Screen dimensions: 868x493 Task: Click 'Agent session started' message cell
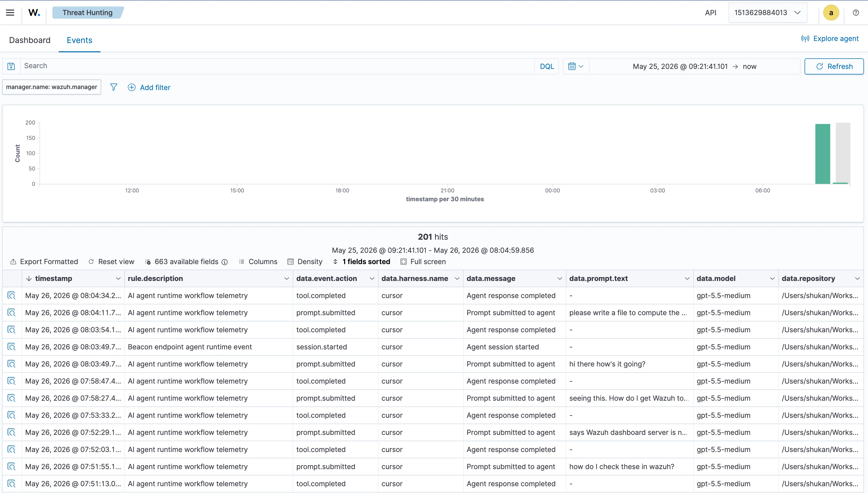[514, 347]
